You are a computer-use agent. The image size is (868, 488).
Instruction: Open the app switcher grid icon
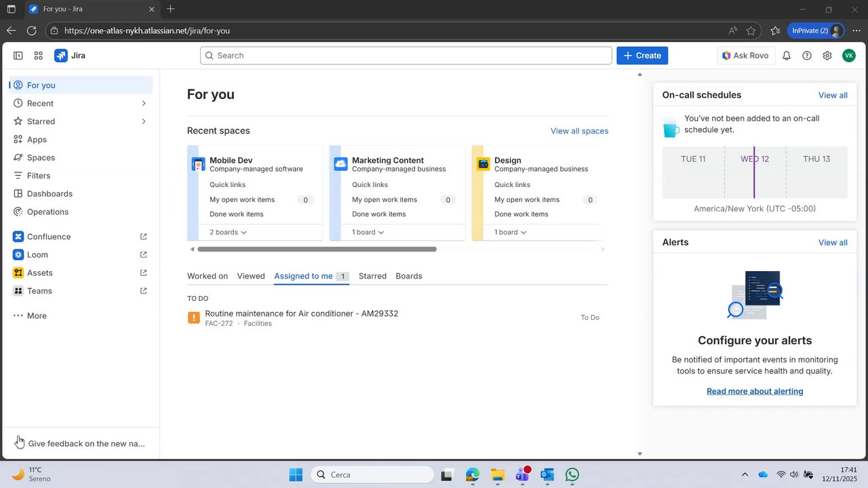coord(39,56)
